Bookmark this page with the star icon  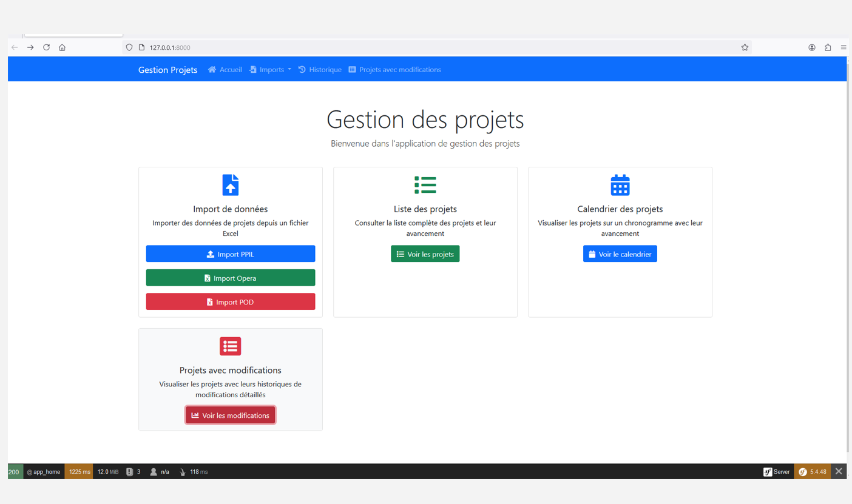point(745,47)
